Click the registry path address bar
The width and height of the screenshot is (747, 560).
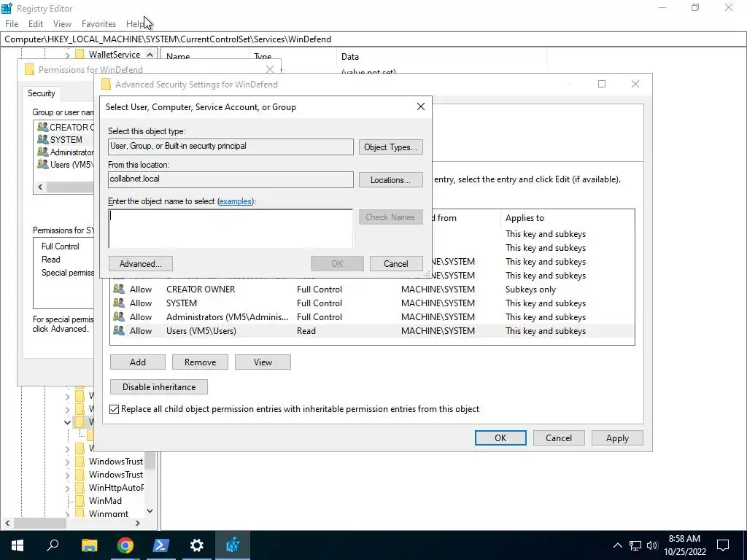373,39
